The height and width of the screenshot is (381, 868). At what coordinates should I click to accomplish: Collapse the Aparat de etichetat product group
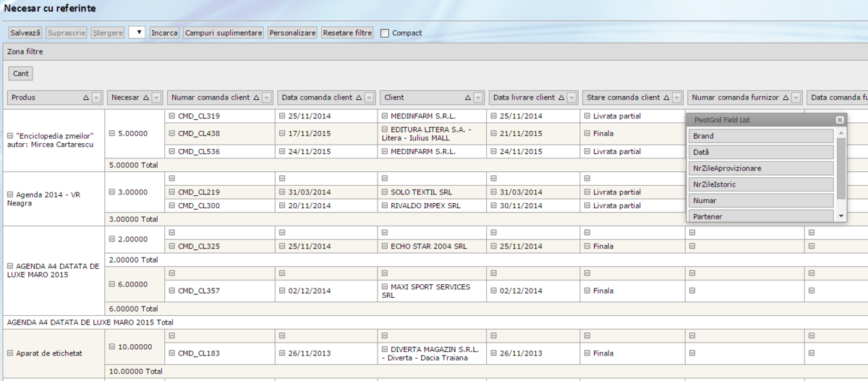tap(10, 353)
